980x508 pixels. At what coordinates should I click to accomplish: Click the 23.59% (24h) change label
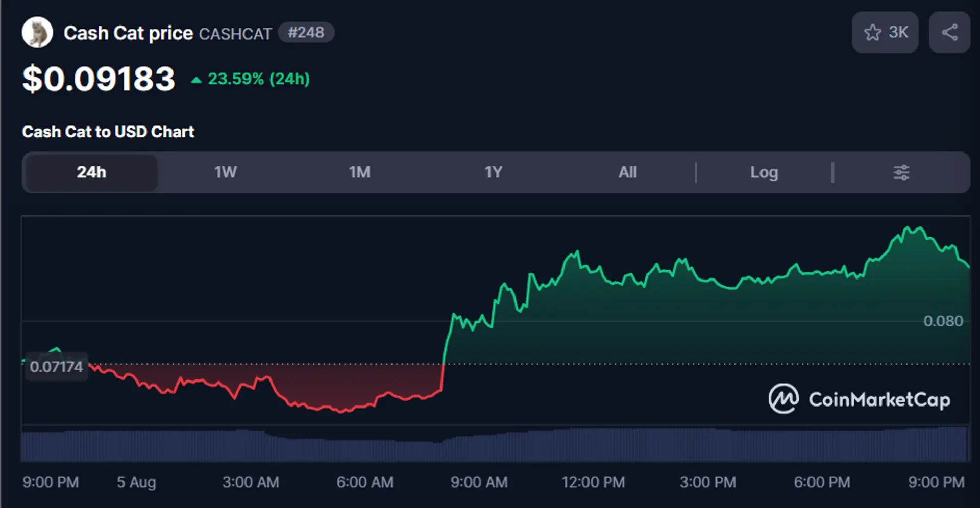point(259,79)
